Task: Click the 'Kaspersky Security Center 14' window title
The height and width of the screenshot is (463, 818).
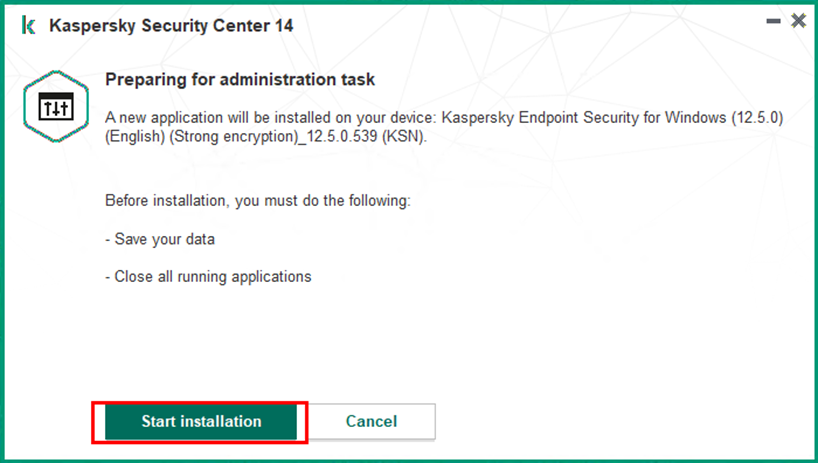Action: [171, 26]
